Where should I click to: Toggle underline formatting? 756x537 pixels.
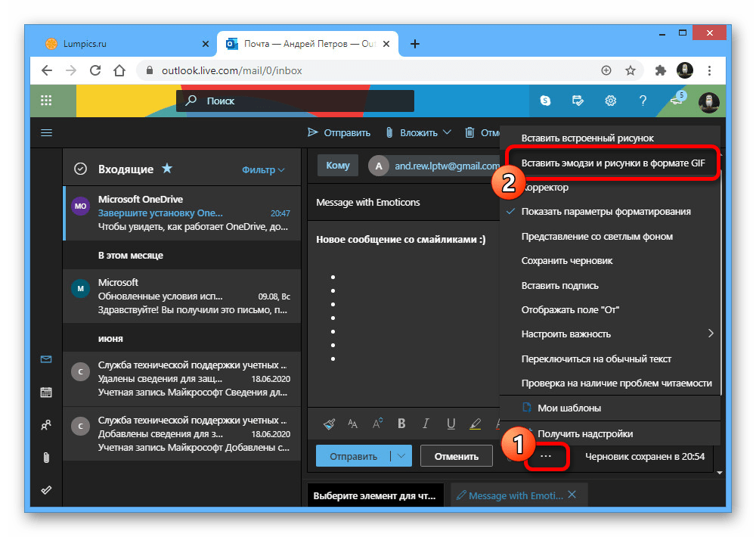pos(451,424)
